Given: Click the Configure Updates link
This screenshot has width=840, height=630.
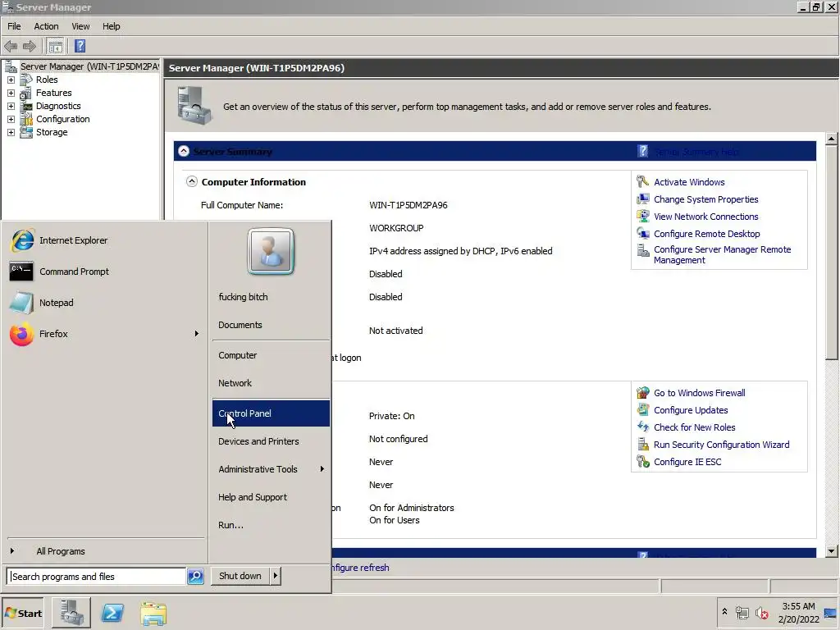Looking at the screenshot, I should tap(691, 410).
